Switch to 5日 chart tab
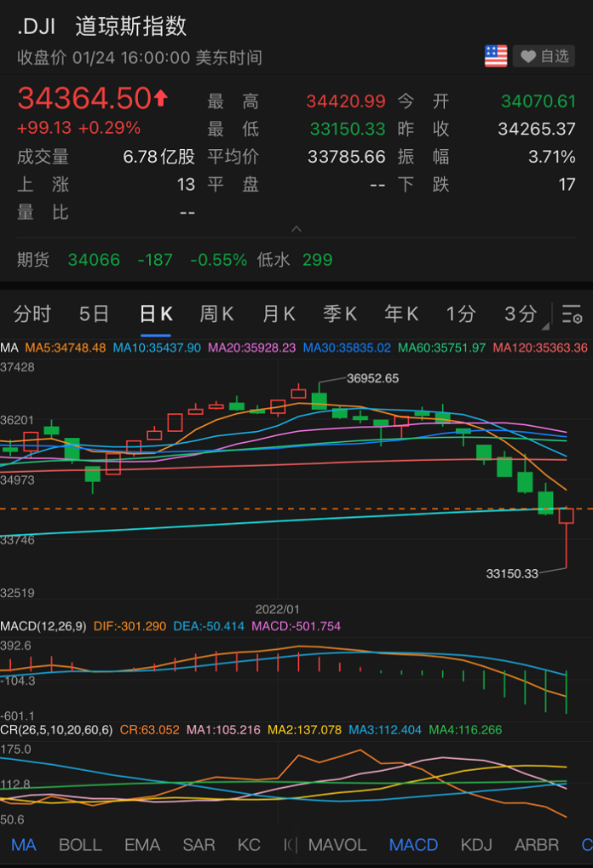This screenshot has height=868, width=593. [x=94, y=313]
